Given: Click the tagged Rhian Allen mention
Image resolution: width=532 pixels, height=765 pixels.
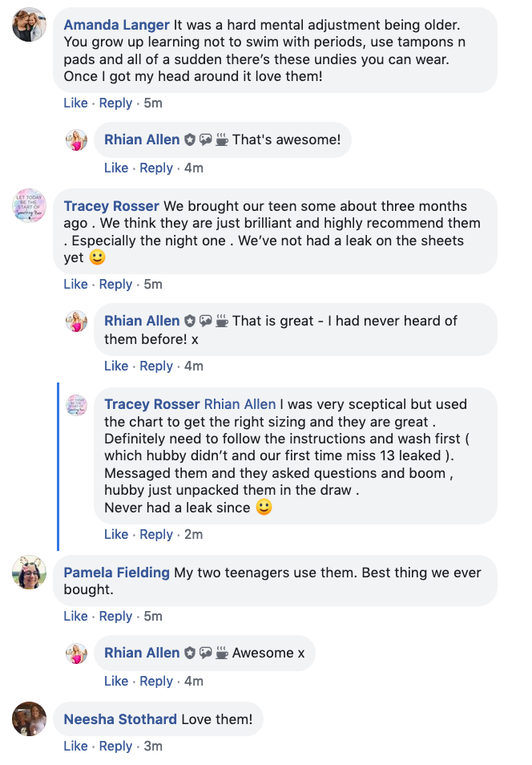Looking at the screenshot, I should (x=240, y=404).
